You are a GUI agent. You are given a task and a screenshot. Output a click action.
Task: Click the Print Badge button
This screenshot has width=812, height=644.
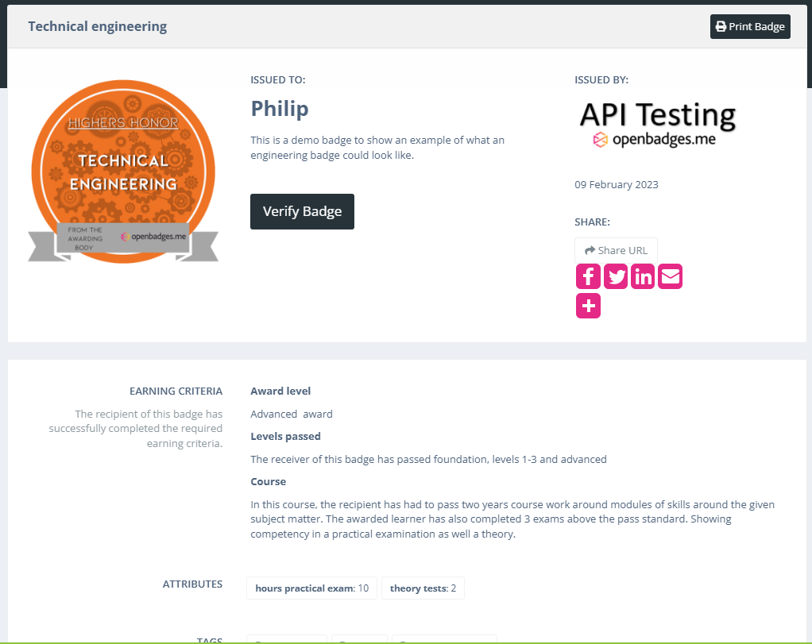[x=750, y=26]
